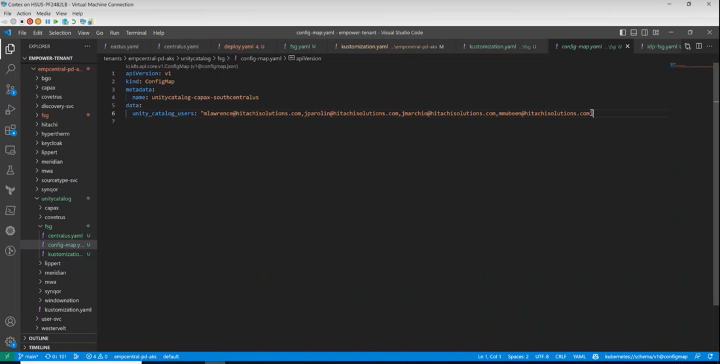The width and height of the screenshot is (720, 364).
Task: Expand the hypertherm folder
Action: click(59, 134)
